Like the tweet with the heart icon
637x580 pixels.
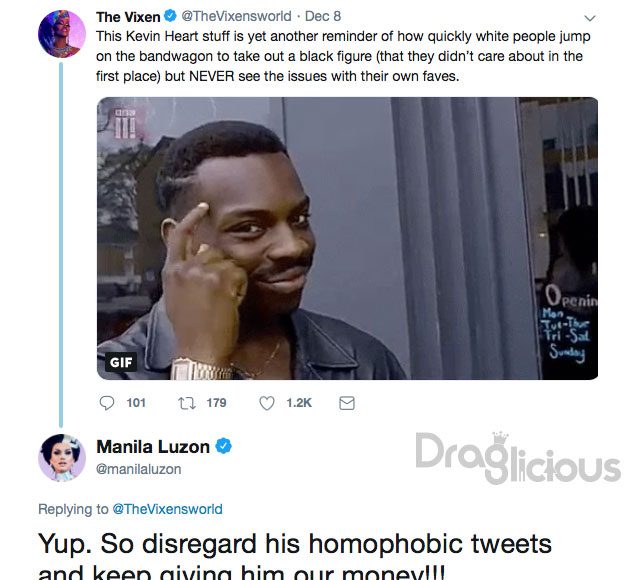[x=267, y=403]
